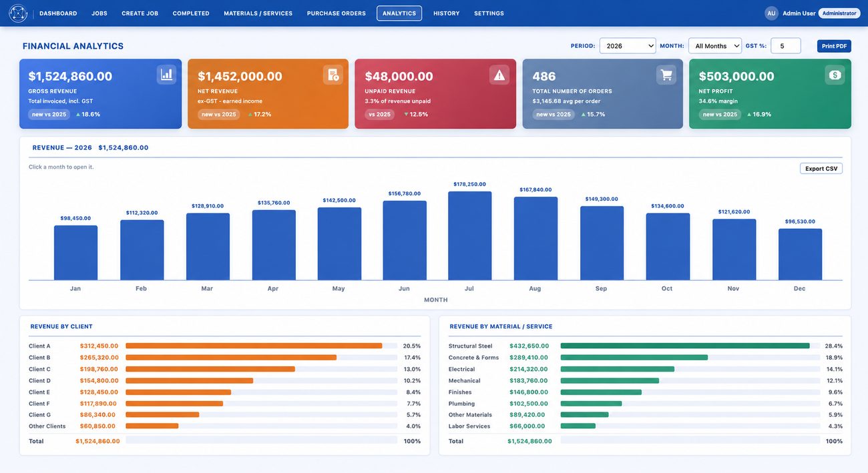Go to the Jobs page
This screenshot has width=868, height=473.
point(99,13)
